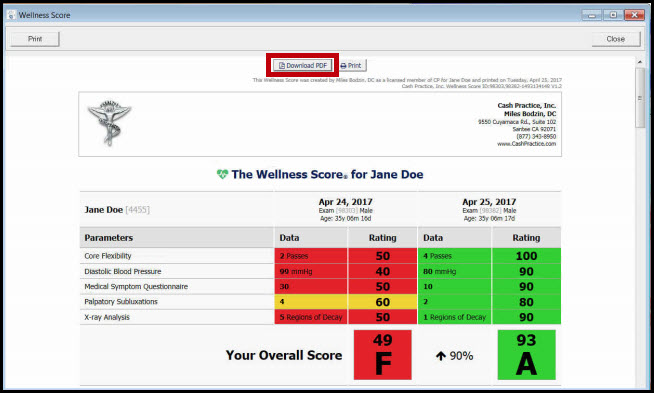Click the green heart icon beside the title
The image size is (654, 393).
tap(222, 174)
